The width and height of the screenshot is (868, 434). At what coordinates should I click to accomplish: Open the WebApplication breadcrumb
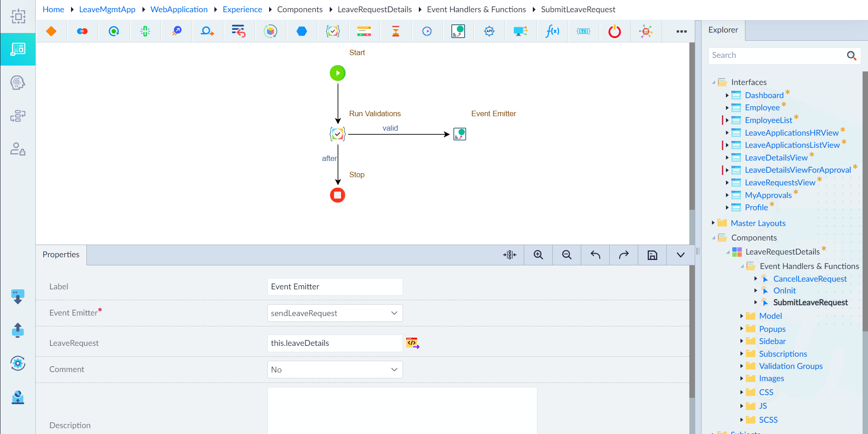tap(179, 9)
